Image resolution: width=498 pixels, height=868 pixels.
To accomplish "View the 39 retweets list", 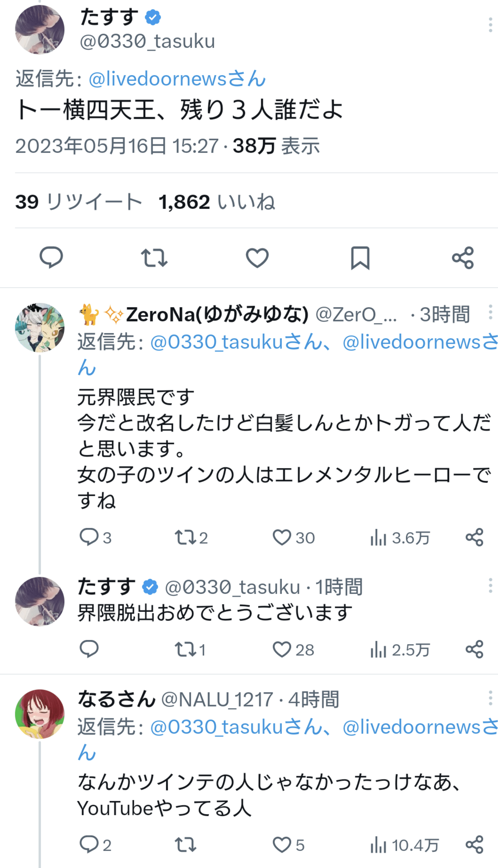I will [x=78, y=201].
